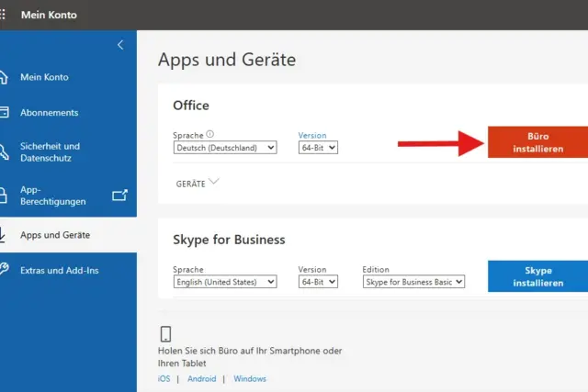Screen dimensions: 588x392
Task: Open the Edition dropdown Skype for Business Basic
Action: (413, 282)
